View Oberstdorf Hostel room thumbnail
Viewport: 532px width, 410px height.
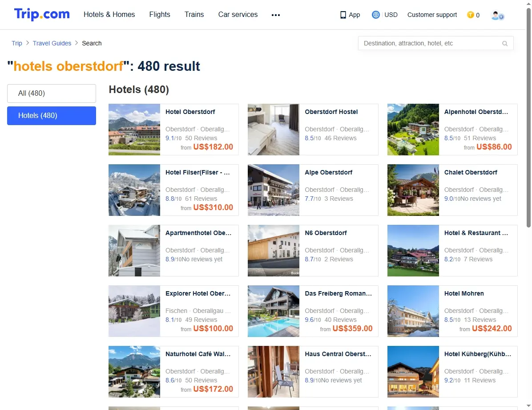[x=274, y=130]
